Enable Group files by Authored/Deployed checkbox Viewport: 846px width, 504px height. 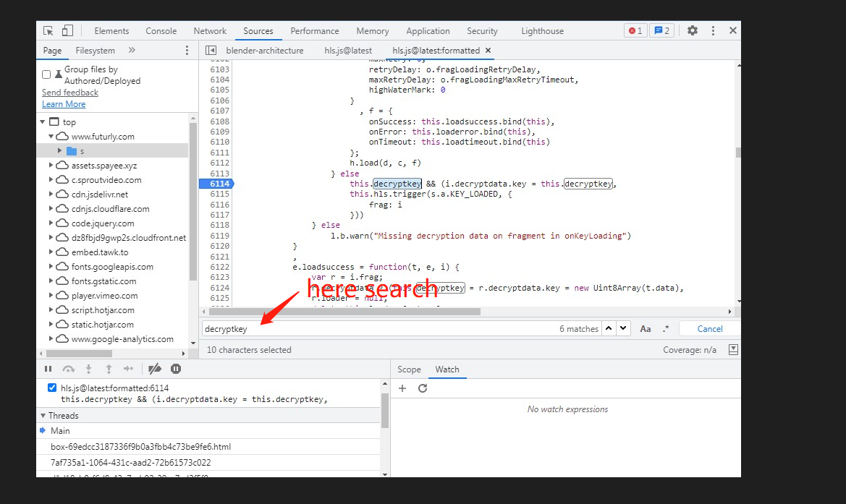(x=46, y=74)
